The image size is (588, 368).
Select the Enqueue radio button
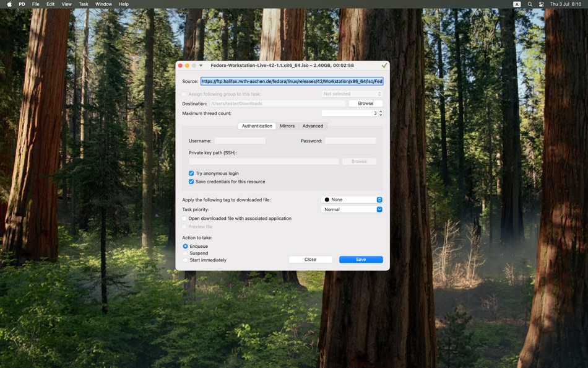(x=185, y=247)
